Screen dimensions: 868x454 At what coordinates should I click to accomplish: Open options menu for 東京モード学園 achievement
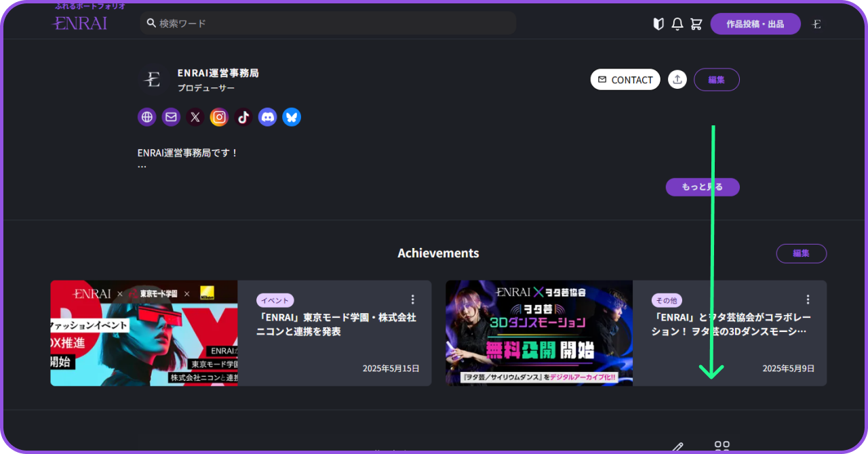[412, 300]
